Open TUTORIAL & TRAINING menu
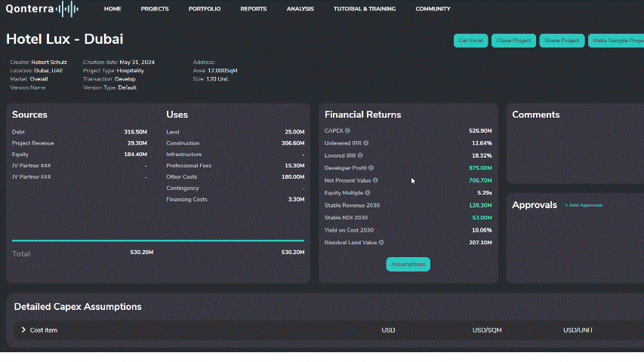644x362 pixels. pyautogui.click(x=365, y=8)
